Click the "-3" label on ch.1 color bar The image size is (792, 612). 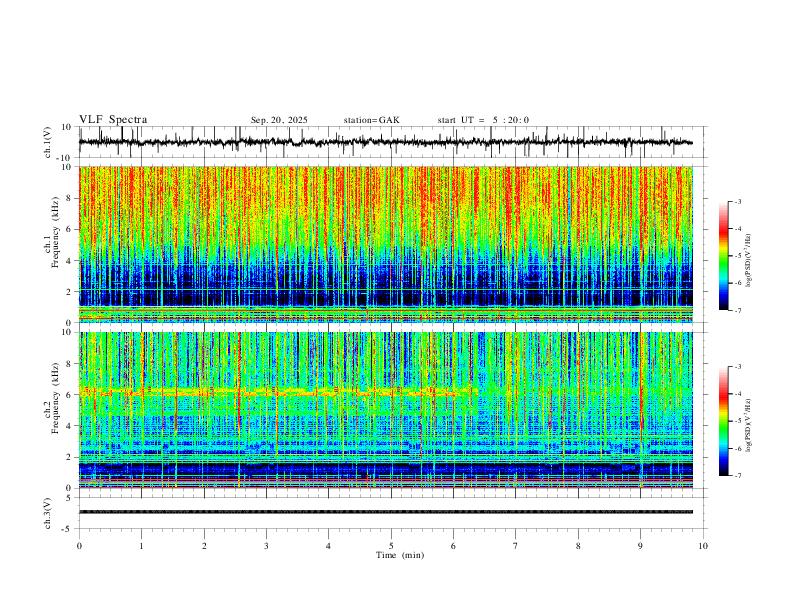click(x=737, y=201)
